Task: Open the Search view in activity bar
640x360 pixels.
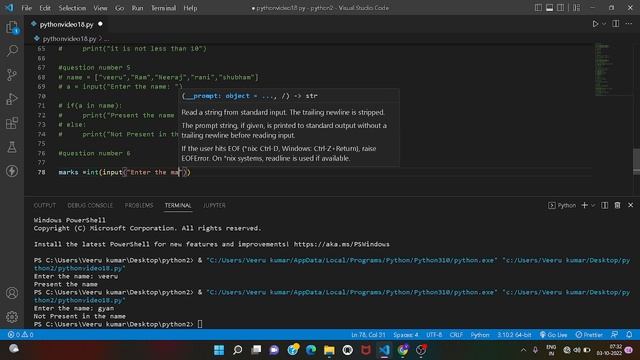Action: pos(12,51)
